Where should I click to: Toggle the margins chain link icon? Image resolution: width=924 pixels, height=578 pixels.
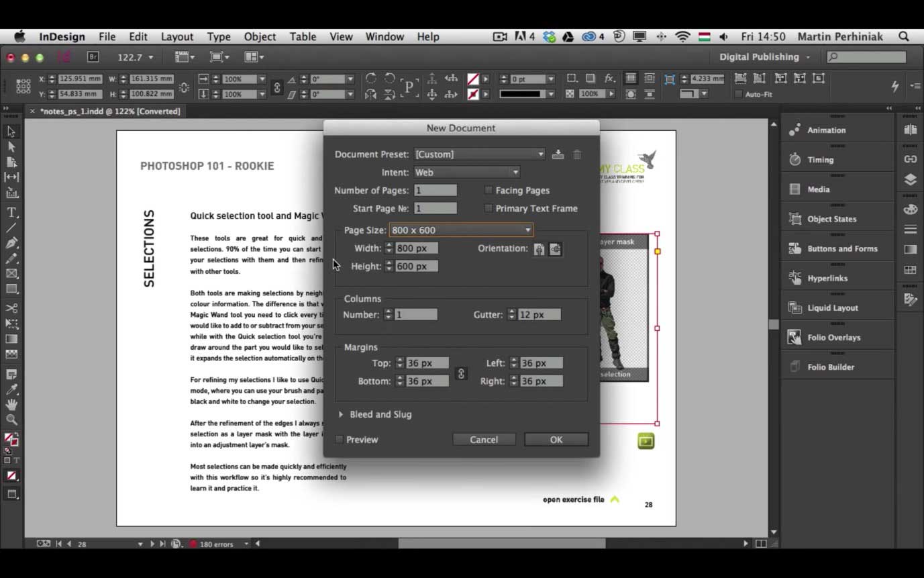tap(461, 373)
